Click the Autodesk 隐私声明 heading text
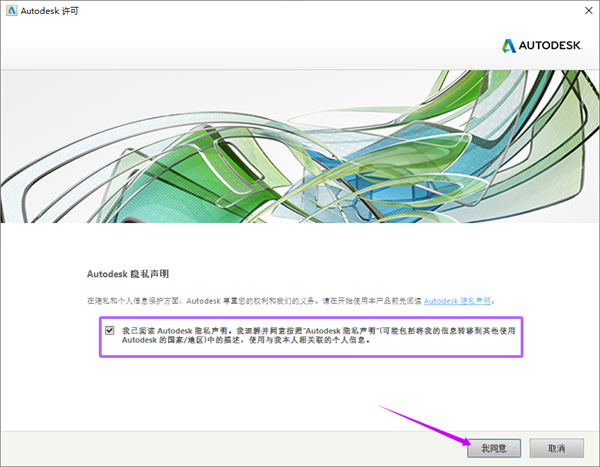 (x=128, y=274)
